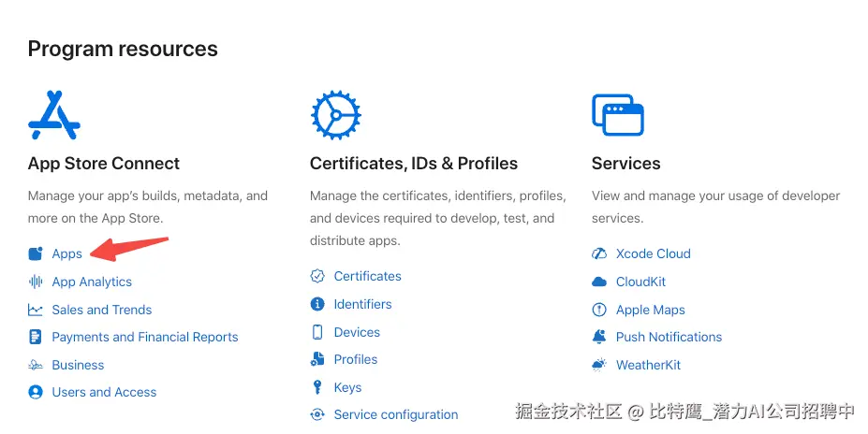Screen dimensions: 868x434
Task: Open the App Analytics link
Action: coord(92,282)
